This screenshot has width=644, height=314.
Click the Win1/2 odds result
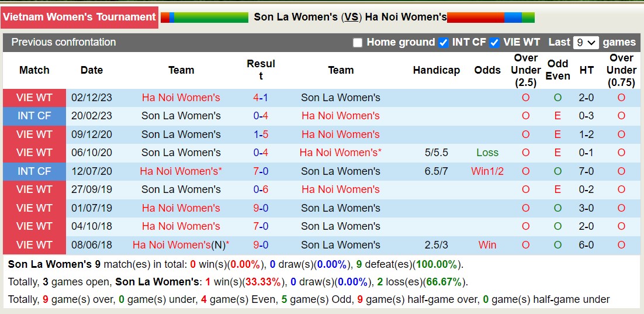[x=487, y=171]
